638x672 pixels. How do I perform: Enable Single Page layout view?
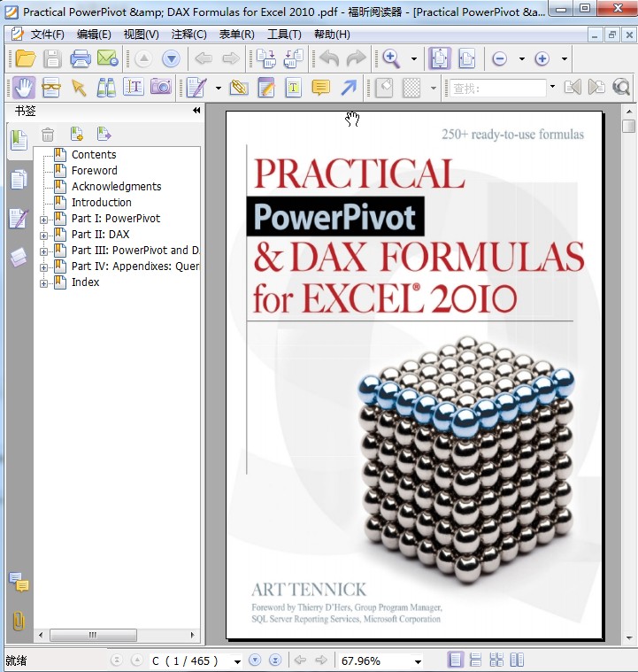tap(455, 660)
